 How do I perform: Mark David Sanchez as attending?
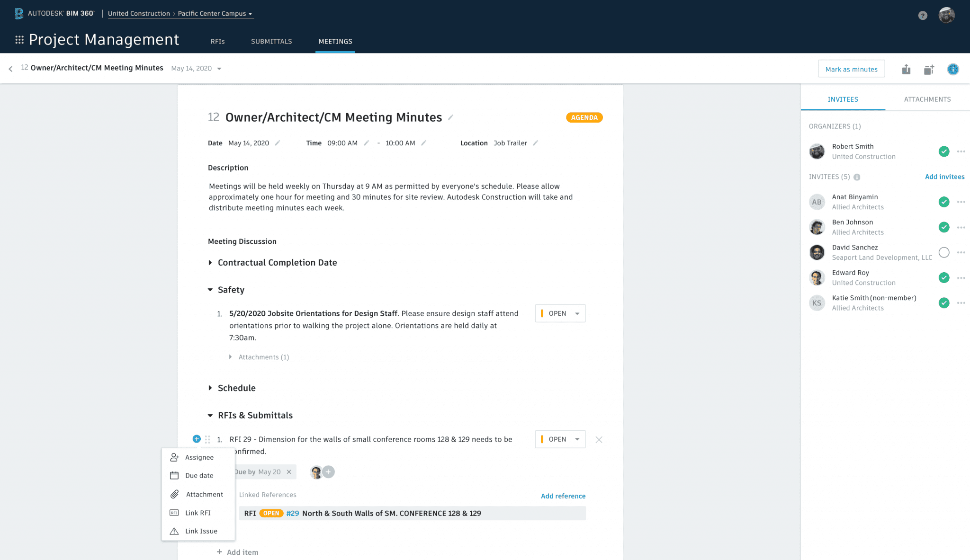pyautogui.click(x=944, y=252)
